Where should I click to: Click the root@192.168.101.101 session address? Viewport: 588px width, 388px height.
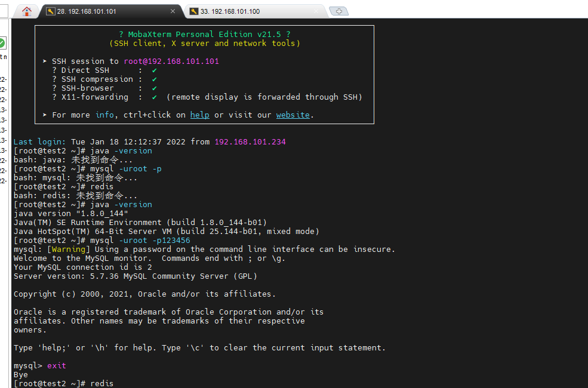tap(171, 61)
